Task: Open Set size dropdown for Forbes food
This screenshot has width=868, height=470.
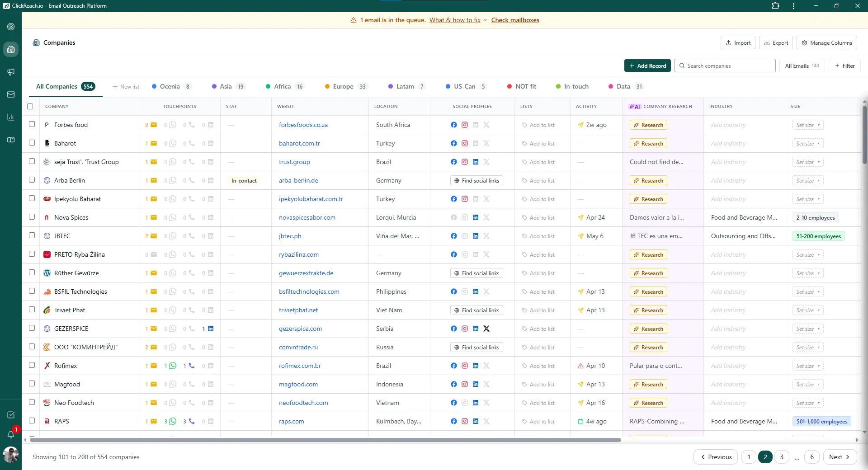Action: 808,125
